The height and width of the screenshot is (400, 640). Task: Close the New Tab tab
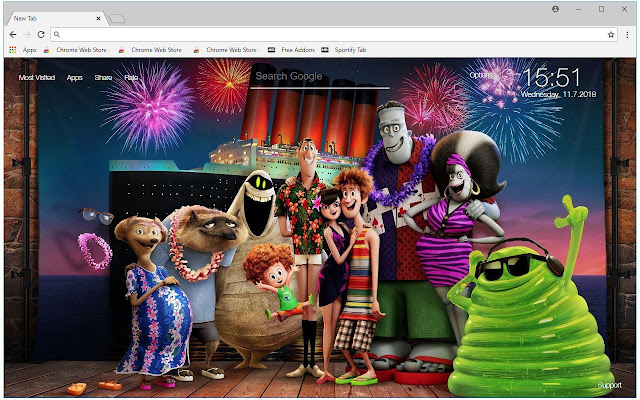click(98, 18)
